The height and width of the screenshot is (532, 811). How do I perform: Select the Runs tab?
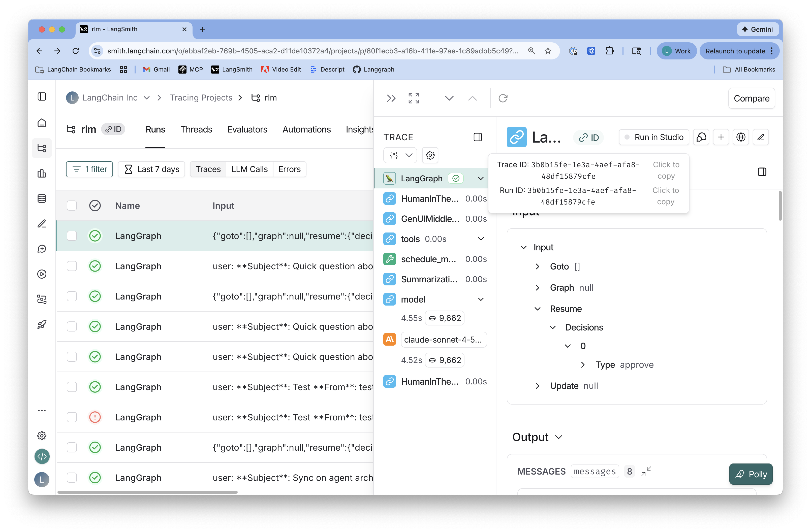pyautogui.click(x=155, y=130)
